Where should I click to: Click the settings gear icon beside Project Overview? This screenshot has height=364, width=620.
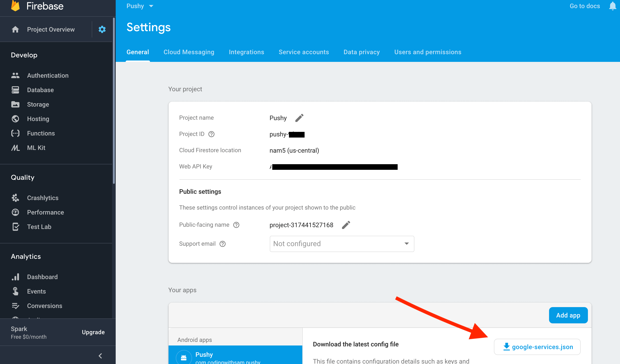(x=102, y=30)
